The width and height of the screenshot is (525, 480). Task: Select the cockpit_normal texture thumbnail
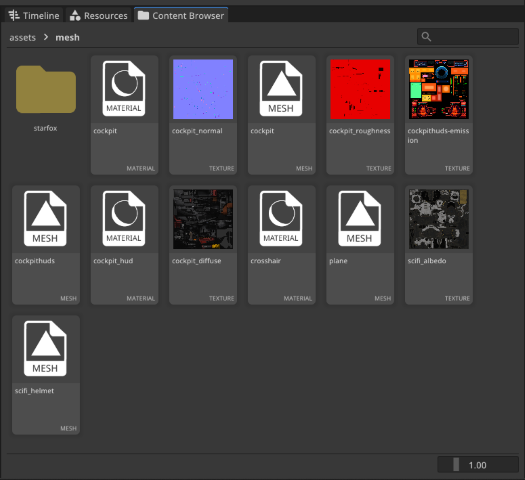pos(203,89)
